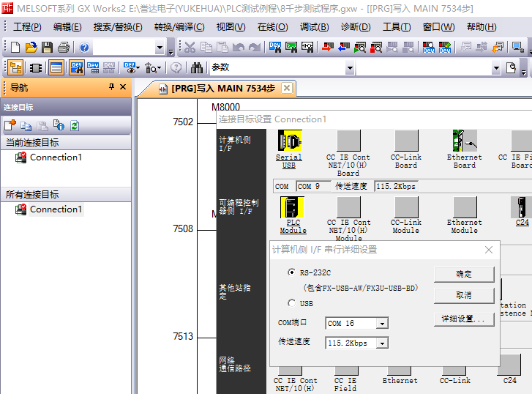532x394 pixels.
Task: Pin the navigation panel
Action: click(112, 87)
